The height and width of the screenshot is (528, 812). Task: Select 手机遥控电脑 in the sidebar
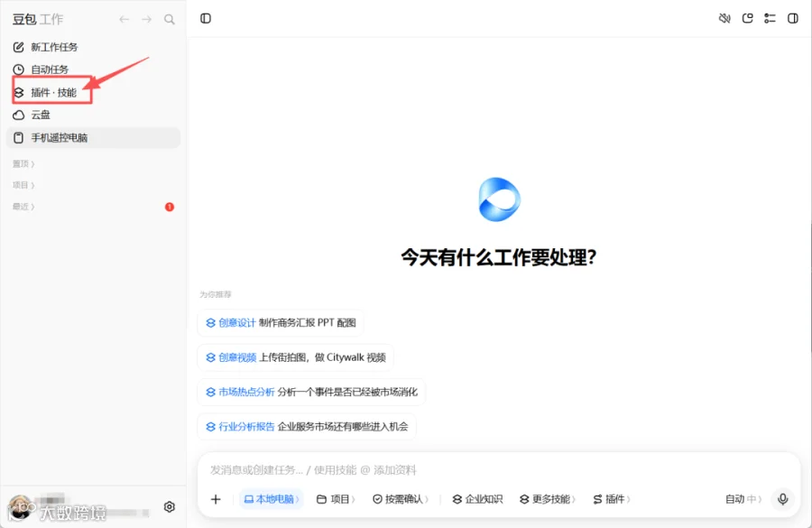click(x=93, y=138)
